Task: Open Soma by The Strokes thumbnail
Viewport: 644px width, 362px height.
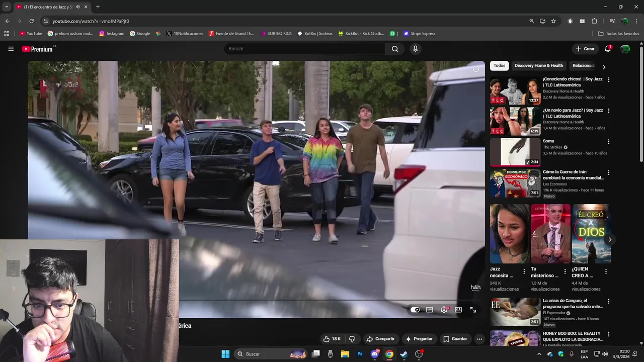Action: pyautogui.click(x=515, y=152)
